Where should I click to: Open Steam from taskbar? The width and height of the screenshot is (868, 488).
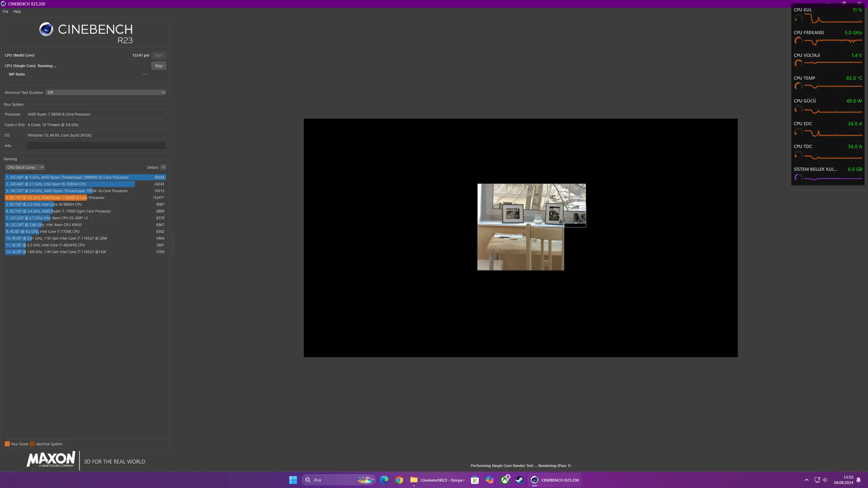pyautogui.click(x=520, y=480)
